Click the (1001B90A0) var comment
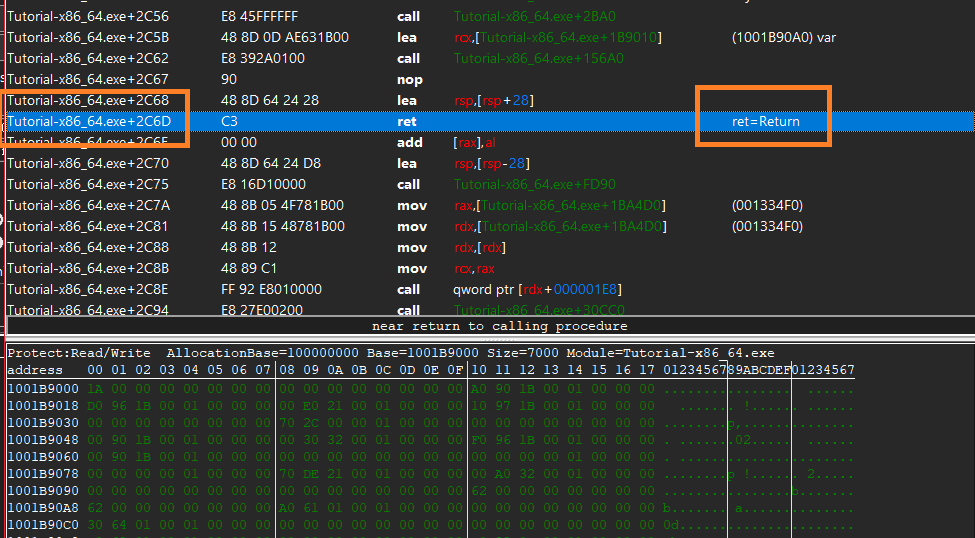Screen dimensions: 975x538 click(x=783, y=37)
